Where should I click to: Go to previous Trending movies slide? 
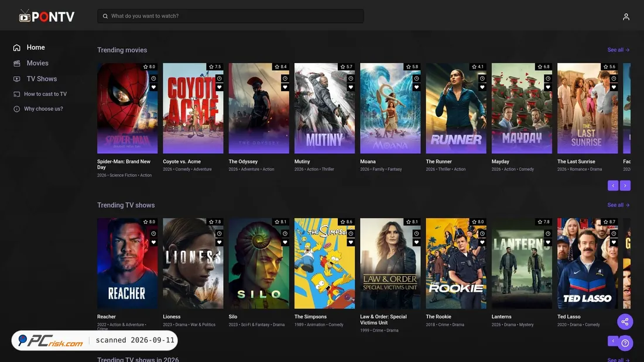tap(613, 185)
